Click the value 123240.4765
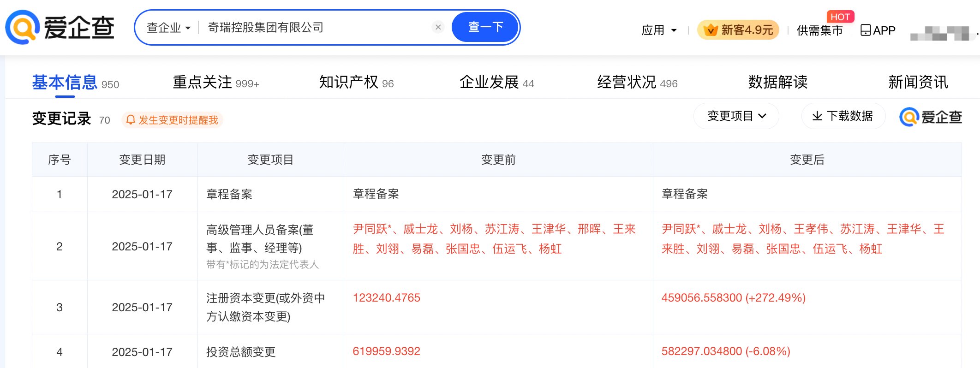 click(x=386, y=298)
